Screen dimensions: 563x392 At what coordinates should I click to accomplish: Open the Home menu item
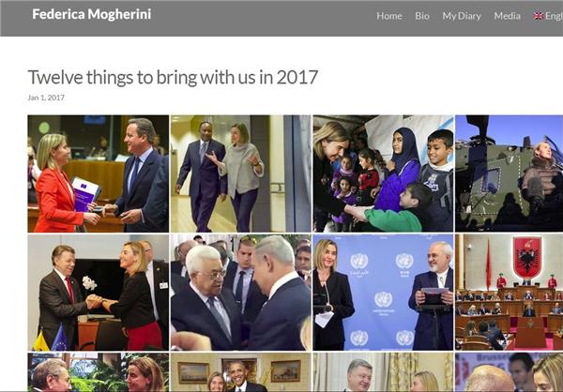click(x=389, y=16)
